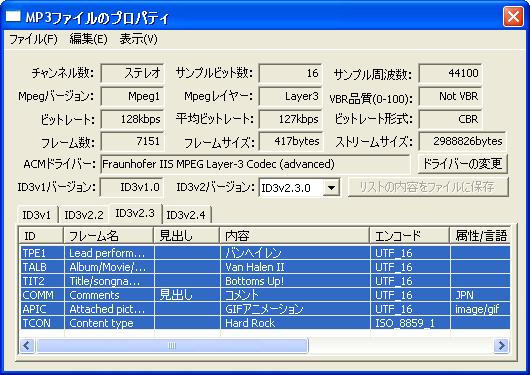The image size is (530, 375).
Task: Click the フレームサイズ field showing 417bytes
Action: (x=290, y=141)
